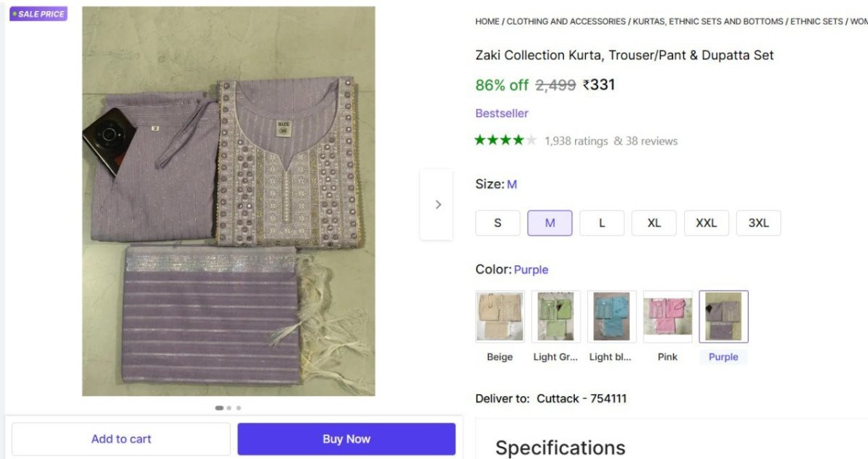Select size S for the kurta set

[498, 223]
